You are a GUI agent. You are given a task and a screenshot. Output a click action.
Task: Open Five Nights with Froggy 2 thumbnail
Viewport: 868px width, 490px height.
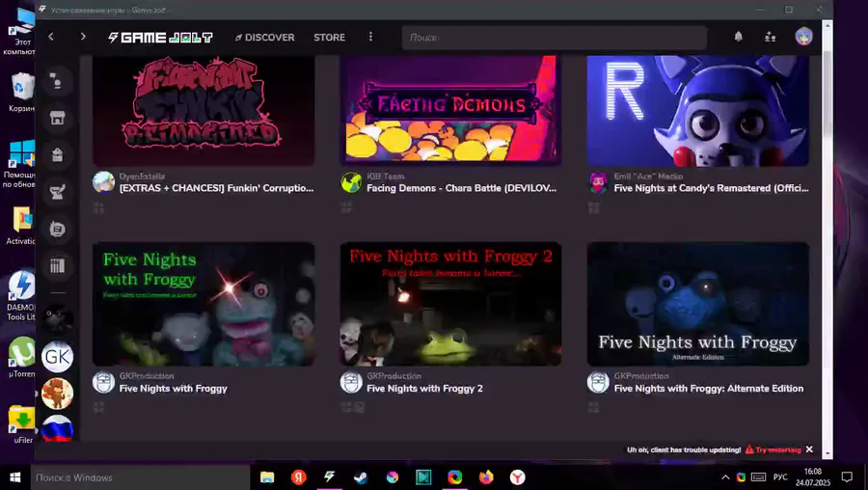(x=450, y=304)
